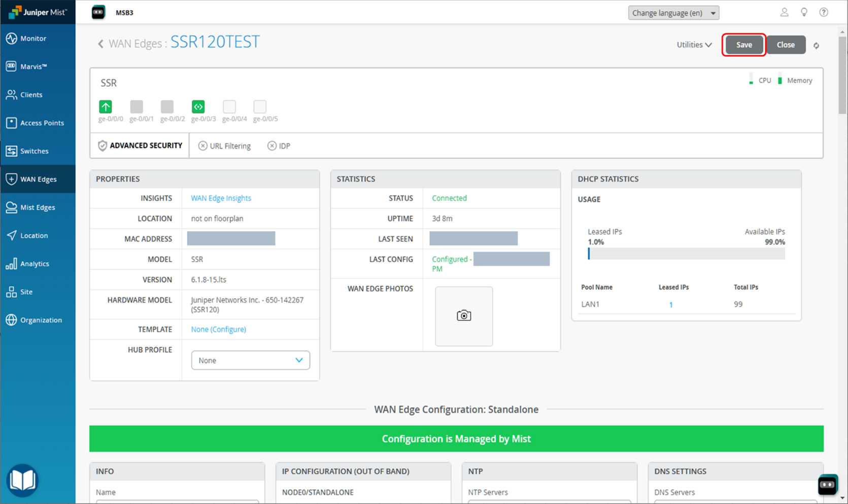Select port ge-0/0/1
Screen dimensions: 848x504
(137, 106)
